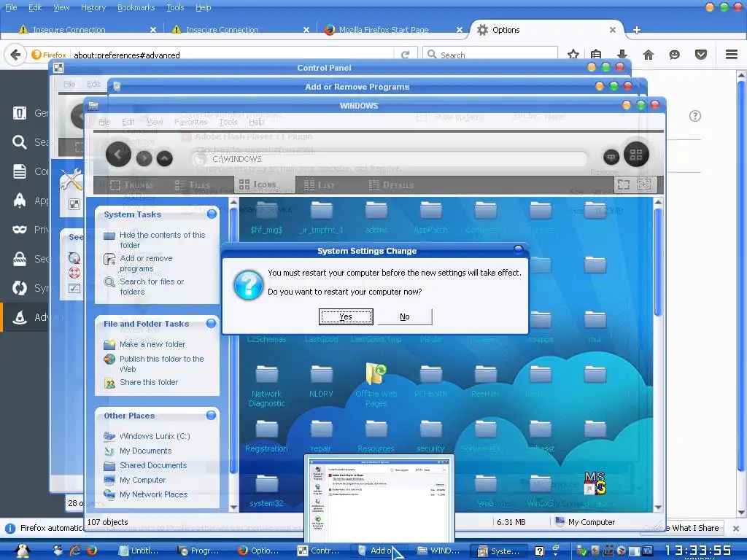The height and width of the screenshot is (560, 747).
Task: Click the Firefox bookmark star icon
Action: click(x=573, y=54)
